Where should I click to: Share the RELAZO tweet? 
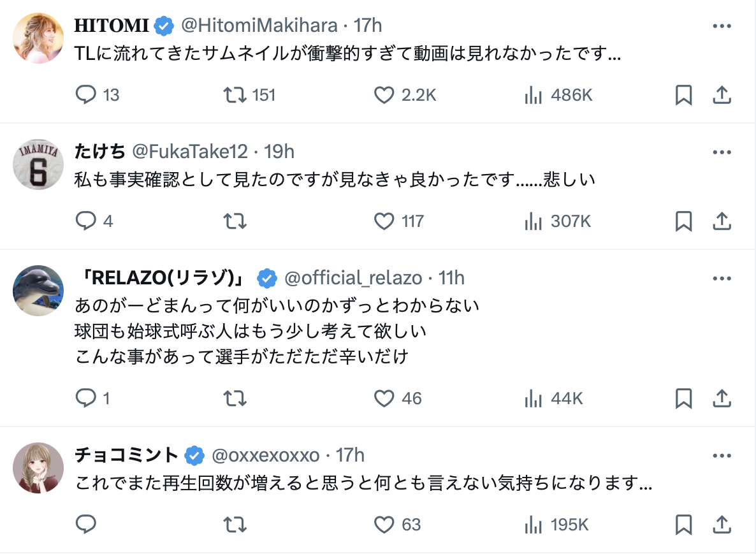click(721, 398)
